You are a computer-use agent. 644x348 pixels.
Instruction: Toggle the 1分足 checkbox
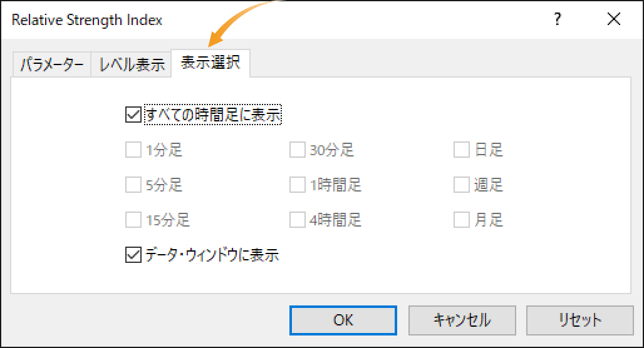(133, 150)
